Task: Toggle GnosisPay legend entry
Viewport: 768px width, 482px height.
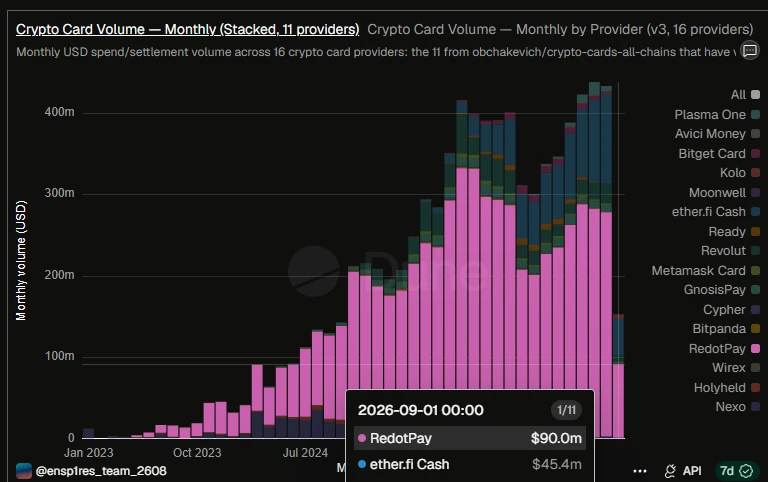Action: [721, 289]
